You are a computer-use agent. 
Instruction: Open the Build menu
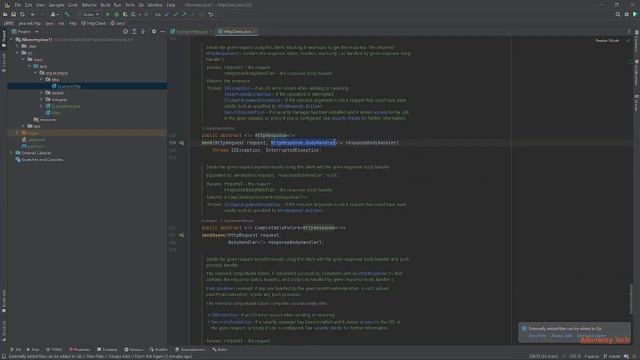point(105,5)
